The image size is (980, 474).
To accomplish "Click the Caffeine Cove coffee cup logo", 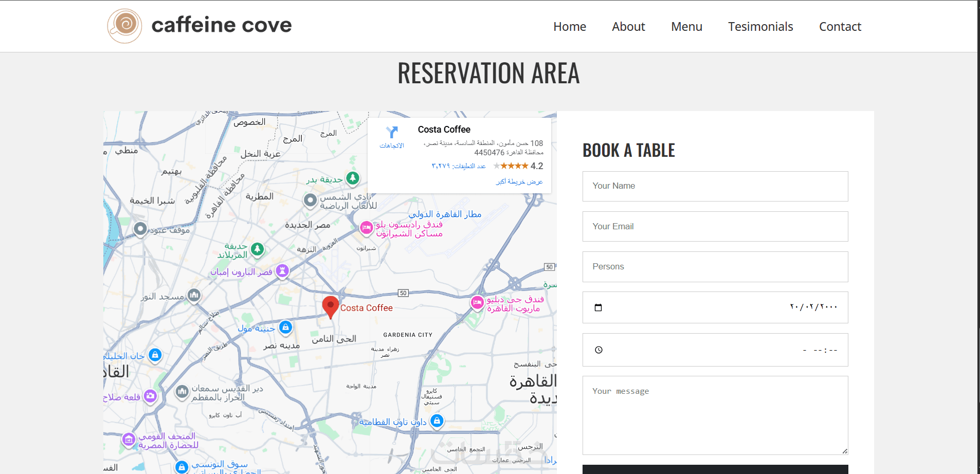I will (124, 26).
